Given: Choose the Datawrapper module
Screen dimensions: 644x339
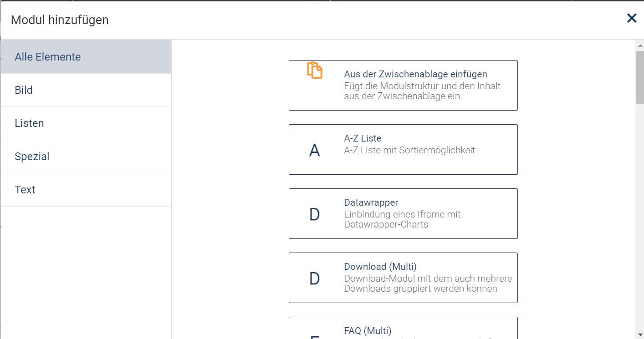Looking at the screenshot, I should 403,213.
